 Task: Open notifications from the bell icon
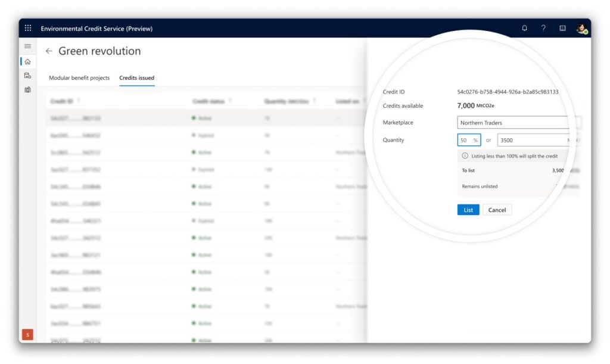point(525,28)
